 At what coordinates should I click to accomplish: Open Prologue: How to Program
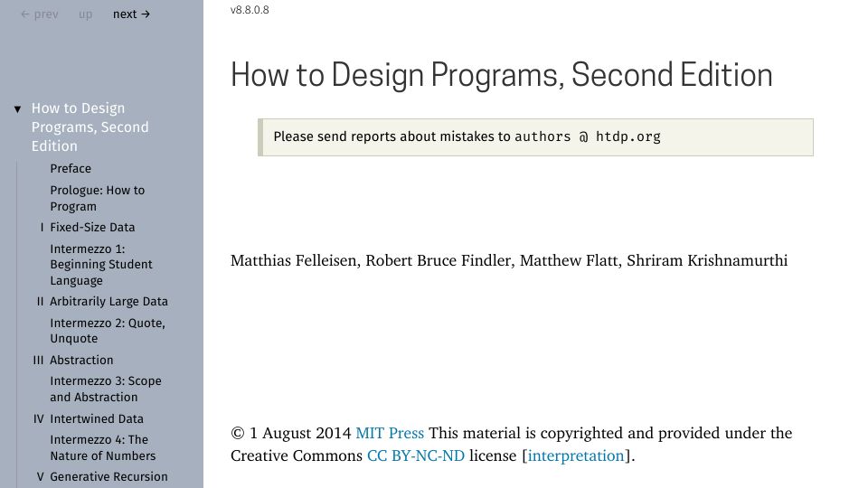click(98, 198)
